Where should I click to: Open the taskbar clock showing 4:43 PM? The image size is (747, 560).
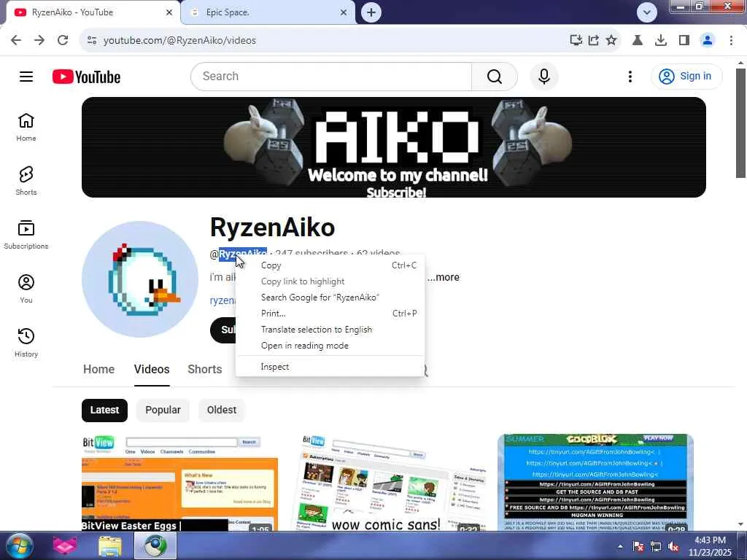(x=710, y=546)
